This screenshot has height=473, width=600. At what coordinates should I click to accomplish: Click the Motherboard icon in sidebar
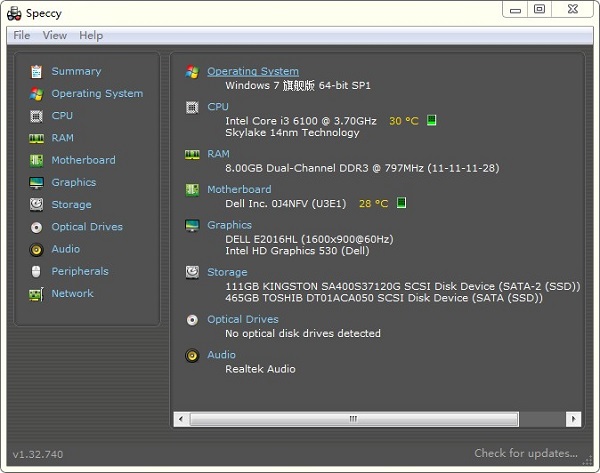click(x=36, y=160)
